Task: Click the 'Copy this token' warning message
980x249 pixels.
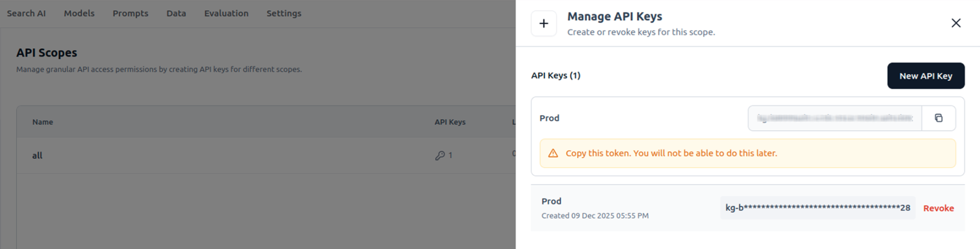Action: pos(671,153)
